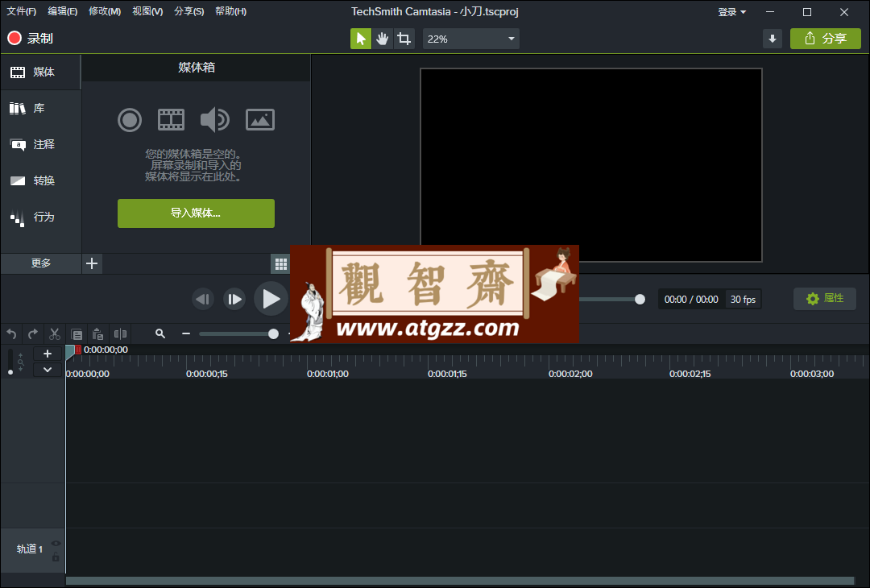Step back to previous frame

[x=203, y=300]
